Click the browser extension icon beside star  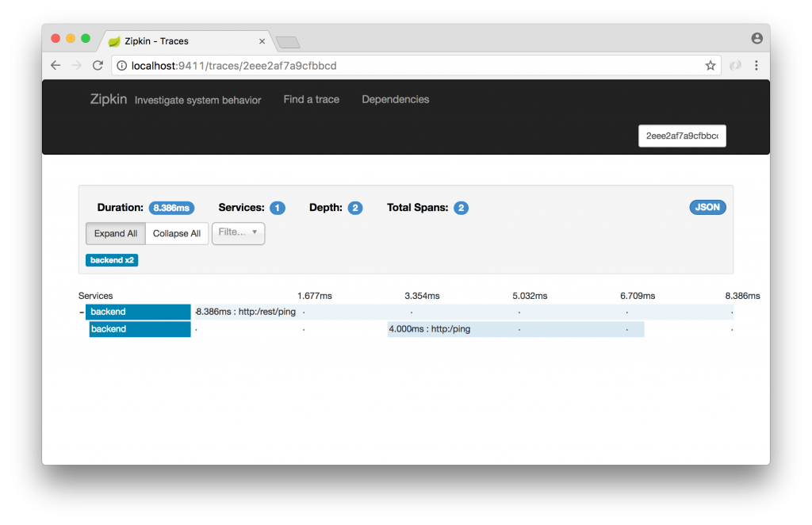pyautogui.click(x=735, y=65)
